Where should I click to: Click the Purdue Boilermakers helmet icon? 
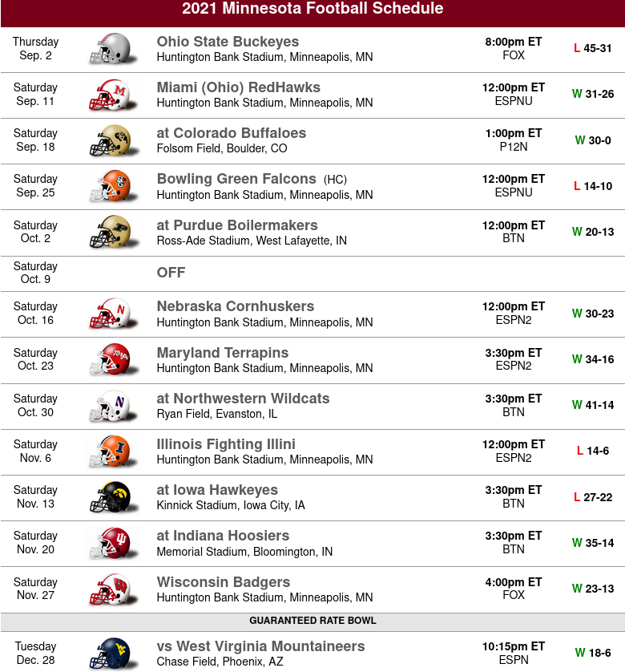click(114, 233)
